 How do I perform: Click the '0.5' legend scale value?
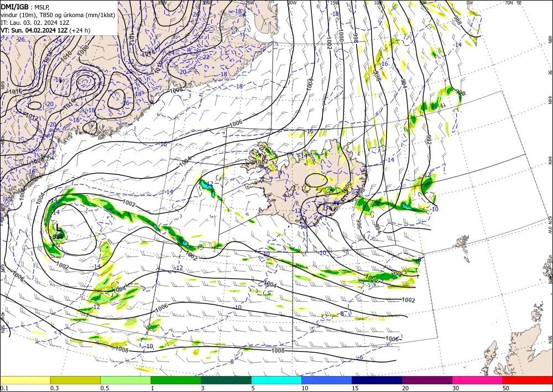105,388
